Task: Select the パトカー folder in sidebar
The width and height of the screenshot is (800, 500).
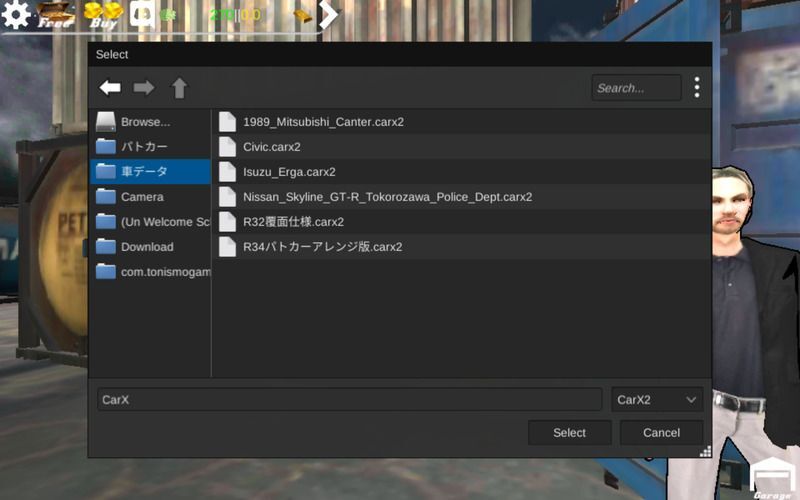Action: [x=144, y=147]
